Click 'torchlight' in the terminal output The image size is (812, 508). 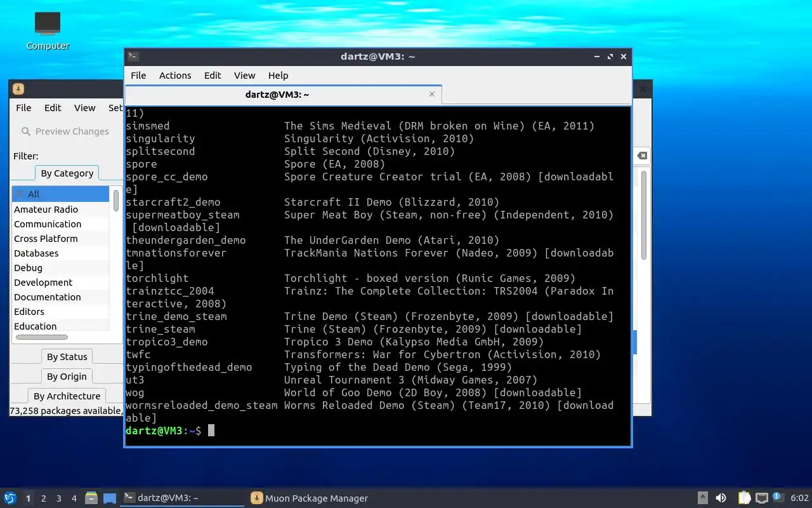pos(157,278)
